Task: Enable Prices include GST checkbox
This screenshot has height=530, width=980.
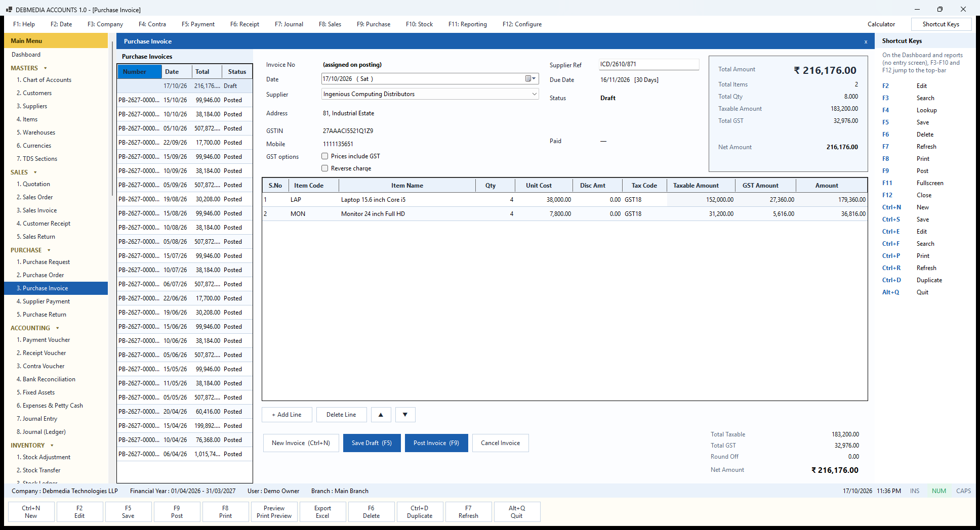Action: click(x=325, y=156)
